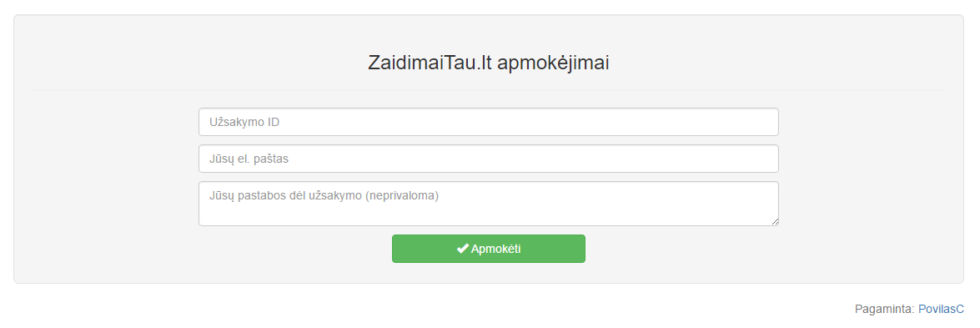The height and width of the screenshot is (328, 980).
Task: Click the checkmark icon on Apmokėti button
Action: tap(463, 249)
